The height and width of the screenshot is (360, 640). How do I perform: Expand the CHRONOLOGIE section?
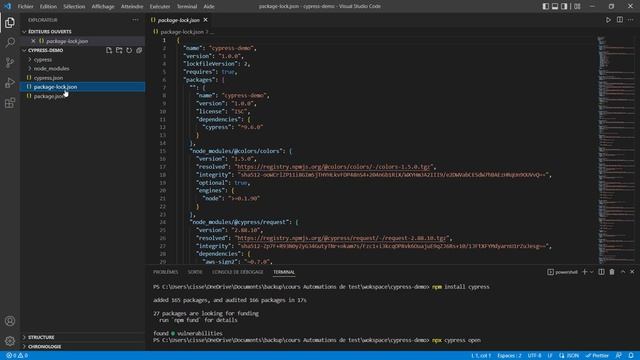(44, 347)
